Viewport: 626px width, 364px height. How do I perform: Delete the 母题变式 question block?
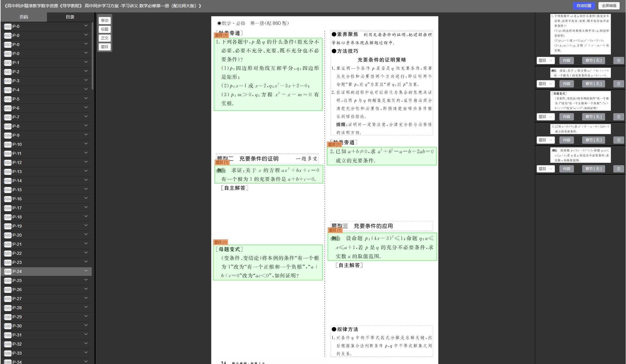tap(618, 117)
